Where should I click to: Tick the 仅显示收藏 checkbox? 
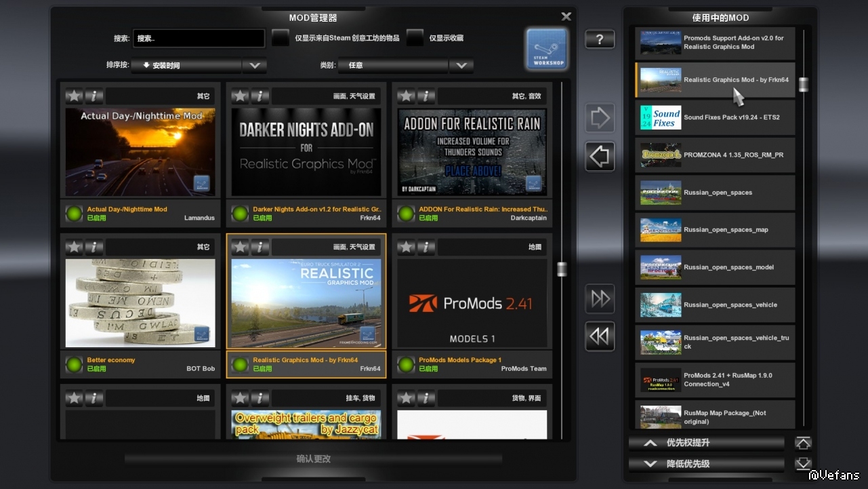(415, 38)
